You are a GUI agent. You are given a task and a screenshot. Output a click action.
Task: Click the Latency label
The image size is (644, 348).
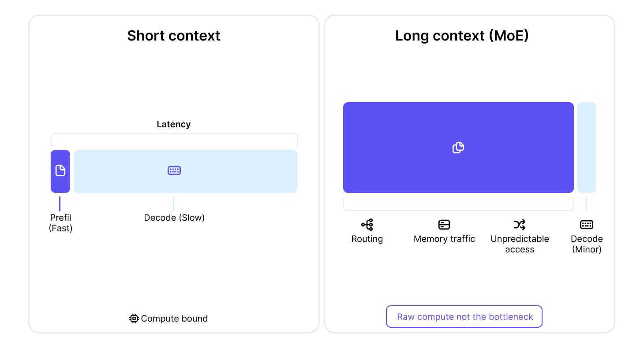[x=174, y=124]
